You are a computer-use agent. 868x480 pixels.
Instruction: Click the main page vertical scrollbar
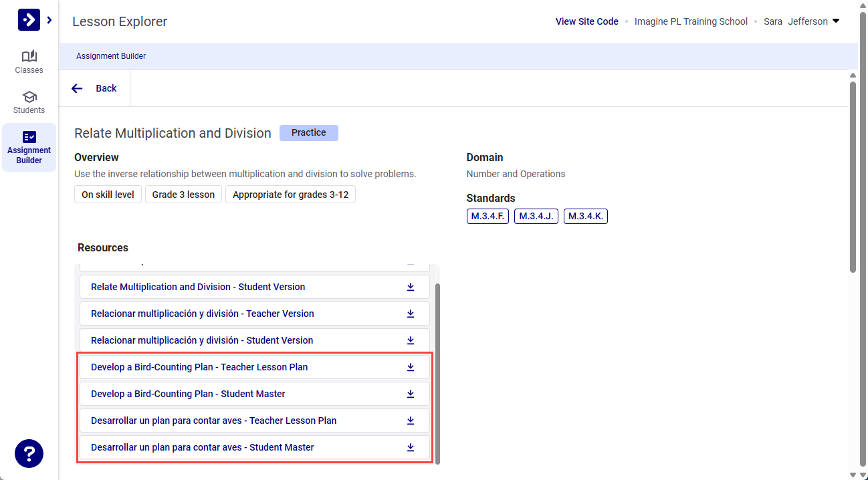point(853,177)
